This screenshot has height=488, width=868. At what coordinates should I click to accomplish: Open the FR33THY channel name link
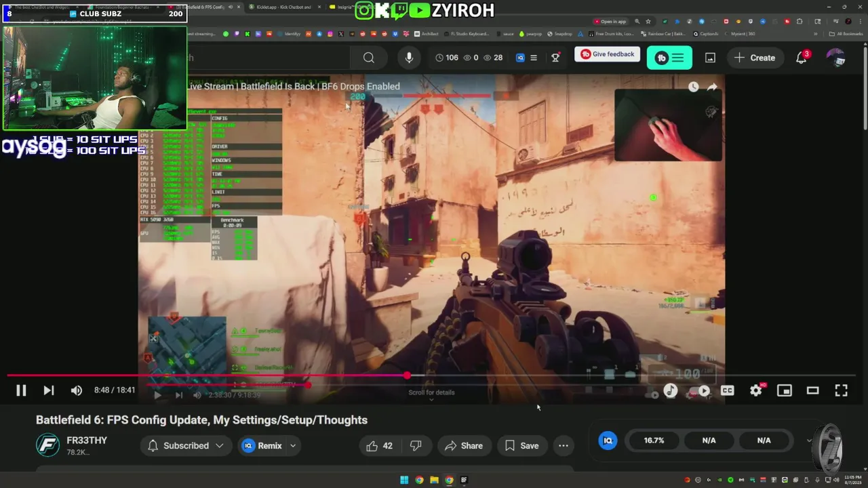tap(87, 441)
